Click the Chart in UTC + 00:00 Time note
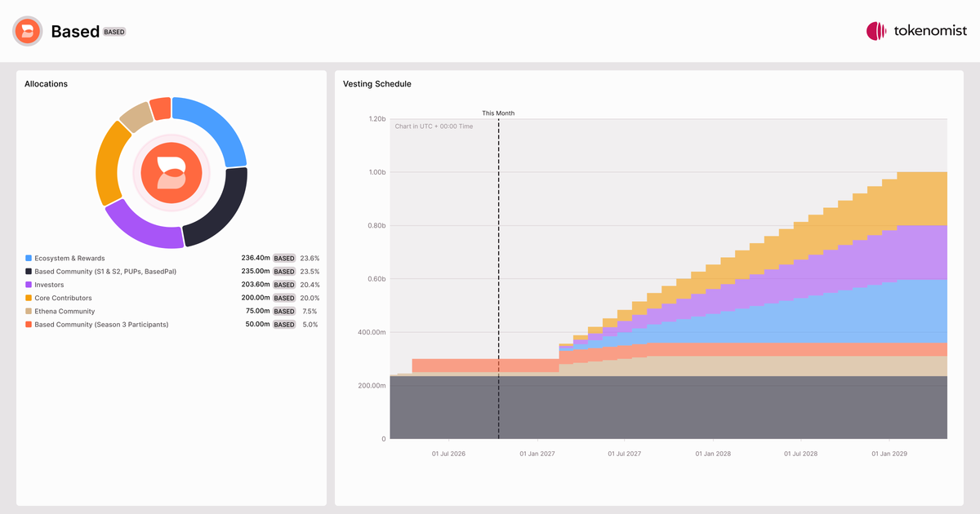Screen dimensions: 980x514 tap(434, 126)
